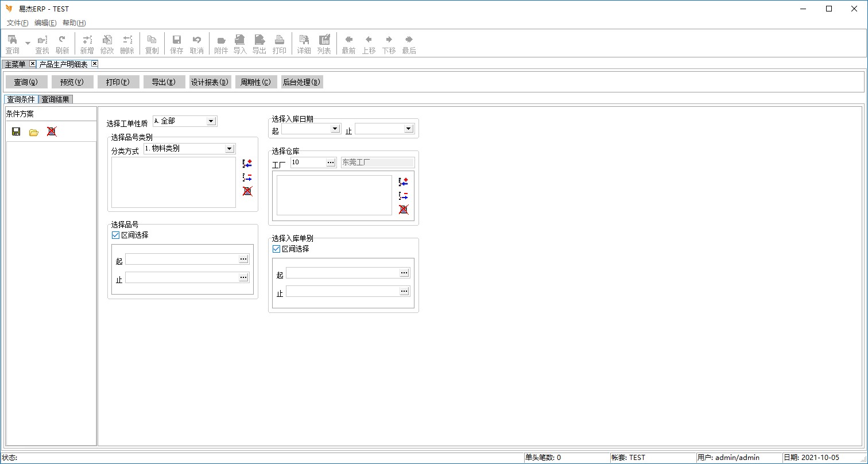The image size is (868, 464).
Task: Click the 新增 toolbar icon
Action: pos(87,44)
